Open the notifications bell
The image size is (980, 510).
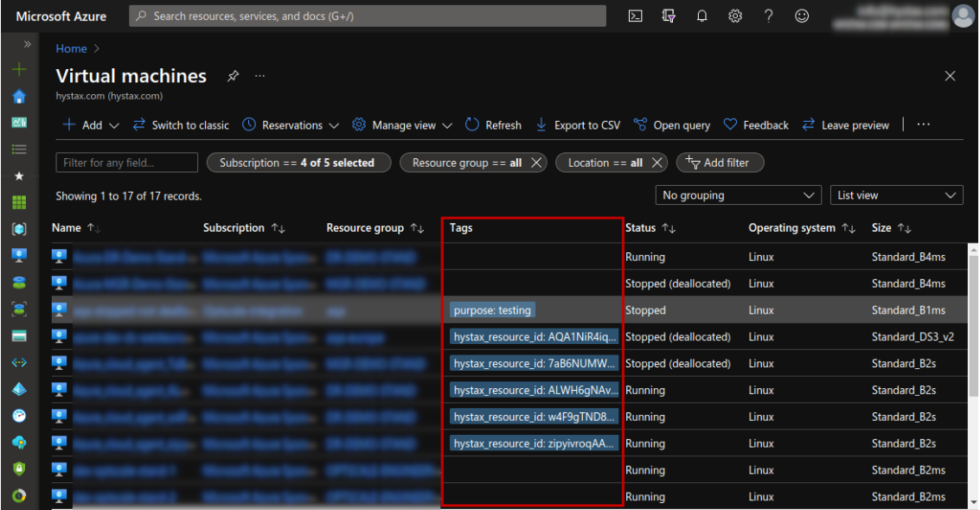point(701,16)
